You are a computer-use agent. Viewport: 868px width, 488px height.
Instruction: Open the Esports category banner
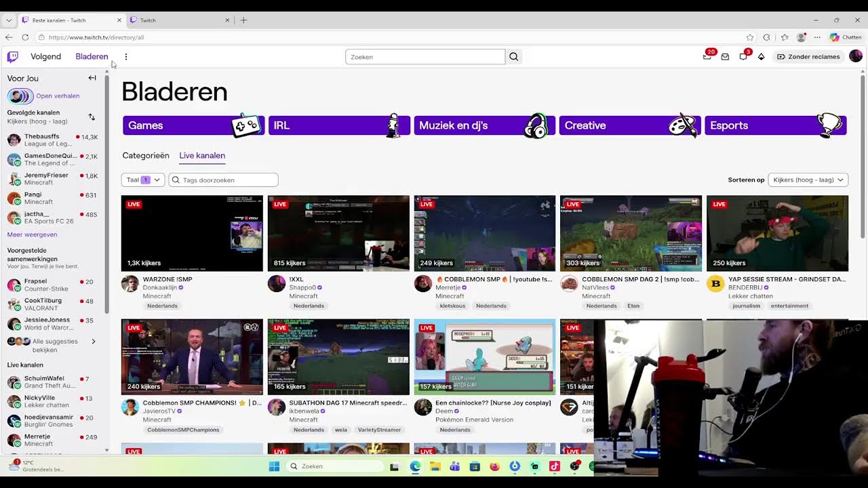click(776, 125)
